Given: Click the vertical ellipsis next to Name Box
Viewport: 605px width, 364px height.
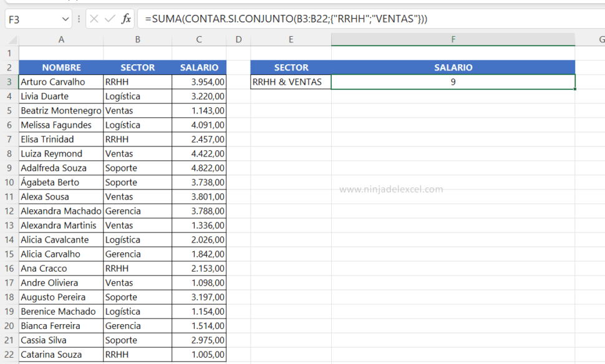Looking at the screenshot, I should click(x=78, y=19).
